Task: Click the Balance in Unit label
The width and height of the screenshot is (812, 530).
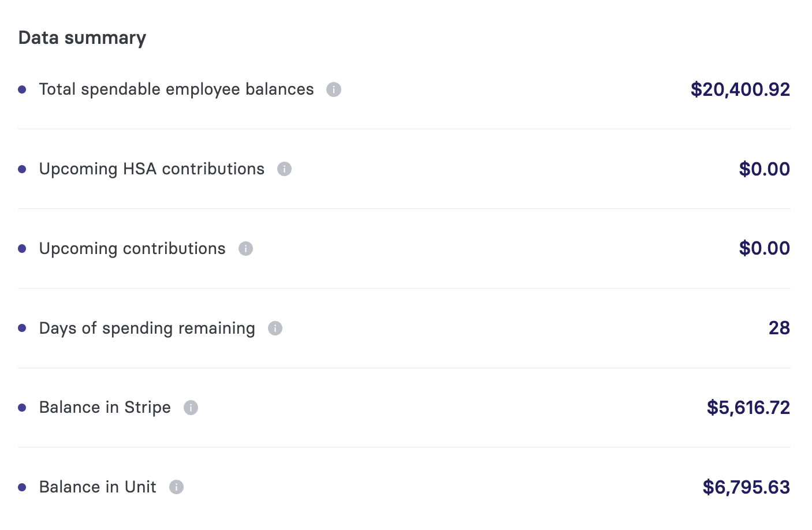Action: coord(98,487)
